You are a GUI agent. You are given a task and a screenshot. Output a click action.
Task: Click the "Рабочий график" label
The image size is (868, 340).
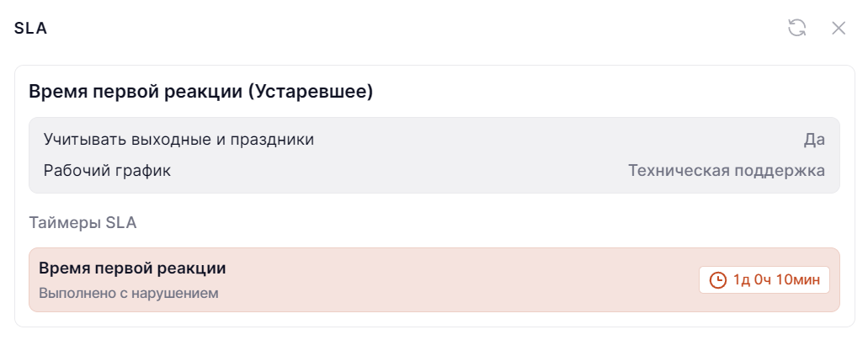pyautogui.click(x=107, y=171)
